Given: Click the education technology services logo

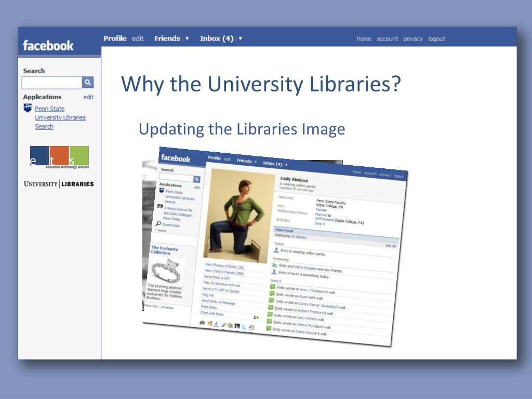Looking at the screenshot, I should (x=59, y=157).
